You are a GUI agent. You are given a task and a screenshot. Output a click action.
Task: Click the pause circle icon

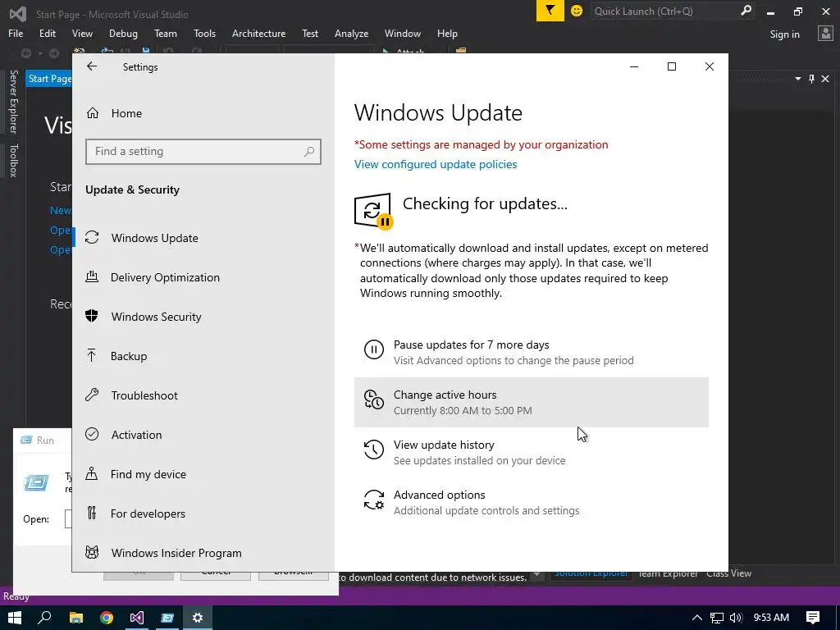pos(374,349)
